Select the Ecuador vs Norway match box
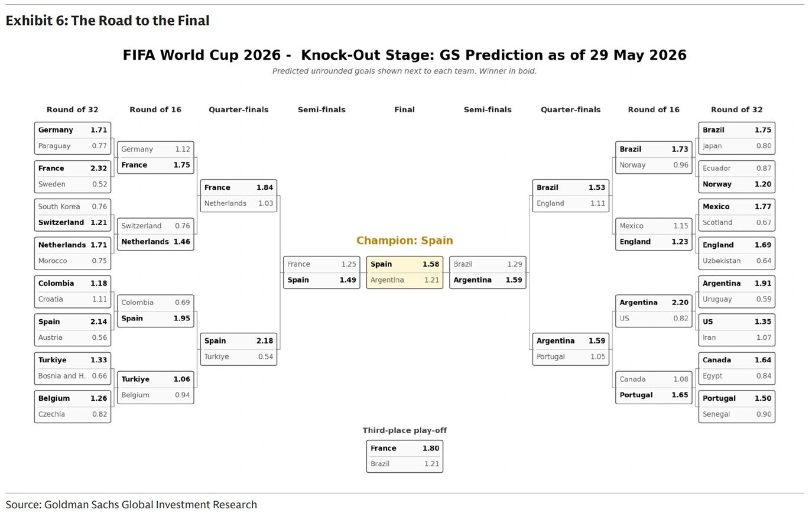 click(736, 177)
